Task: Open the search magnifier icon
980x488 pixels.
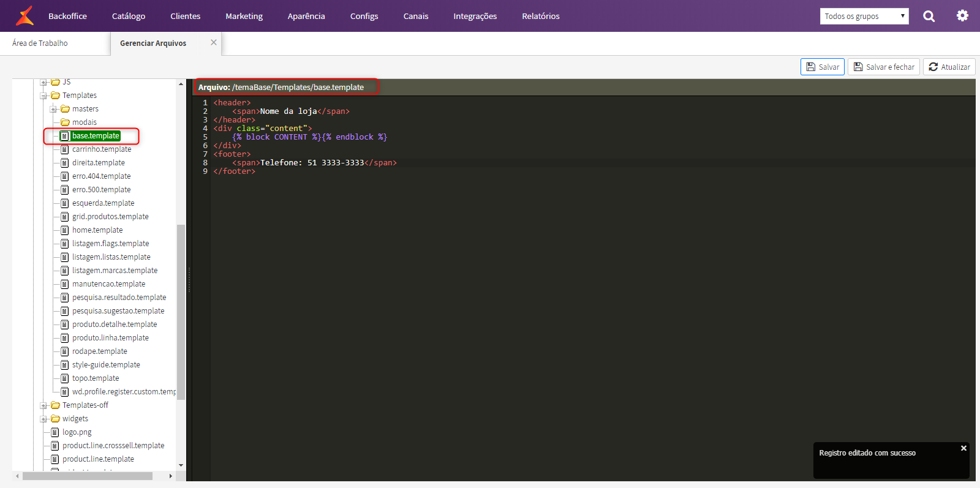Action: pos(929,17)
